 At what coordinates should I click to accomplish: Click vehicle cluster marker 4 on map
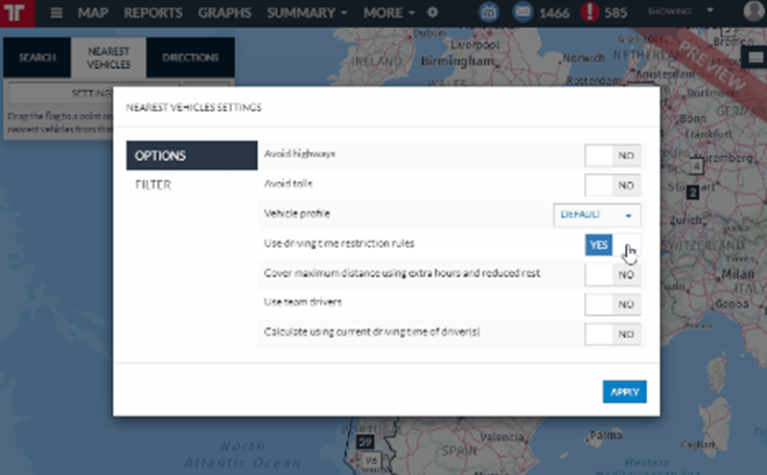pyautogui.click(x=696, y=166)
